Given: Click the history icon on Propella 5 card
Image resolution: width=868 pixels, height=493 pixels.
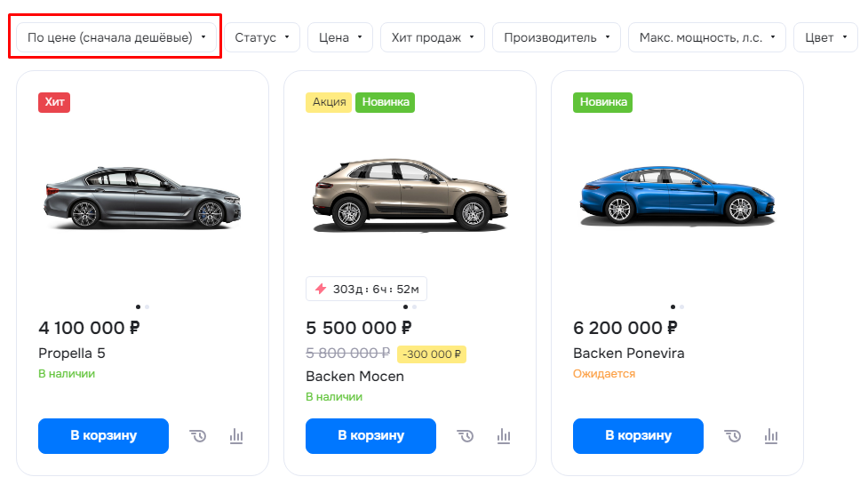Looking at the screenshot, I should 197,436.
